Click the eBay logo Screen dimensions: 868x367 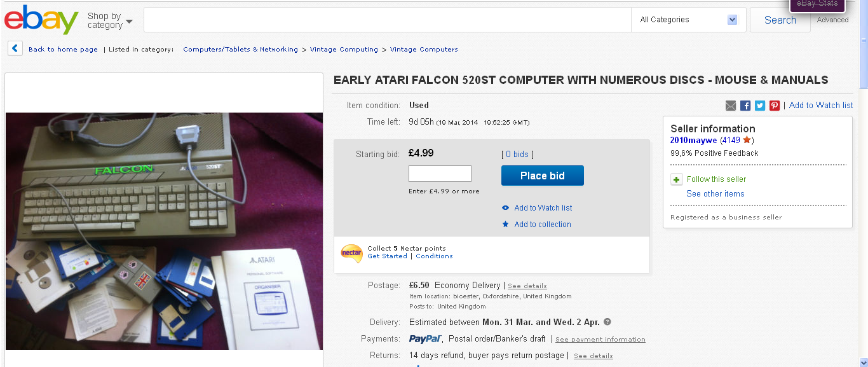tap(41, 20)
